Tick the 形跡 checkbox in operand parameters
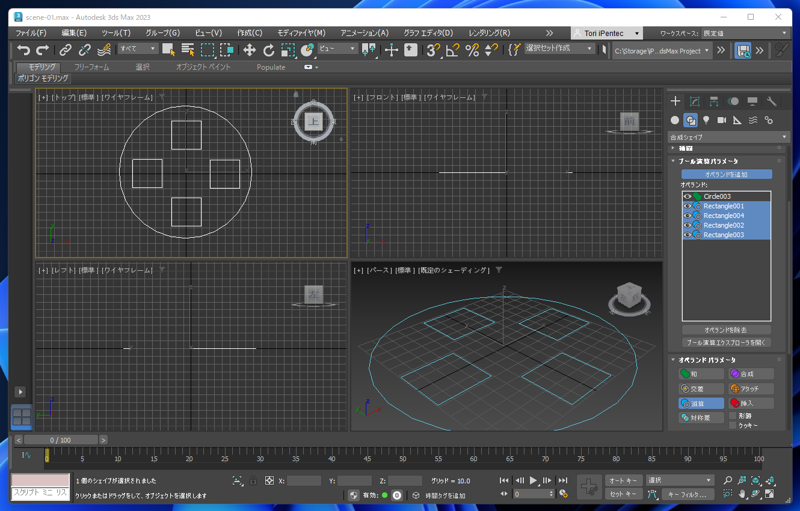Screen dimensions: 800x511 click(x=733, y=416)
